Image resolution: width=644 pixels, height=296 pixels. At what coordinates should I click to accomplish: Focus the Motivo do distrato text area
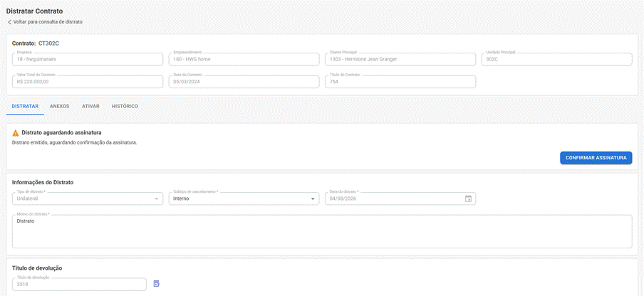tap(322, 232)
